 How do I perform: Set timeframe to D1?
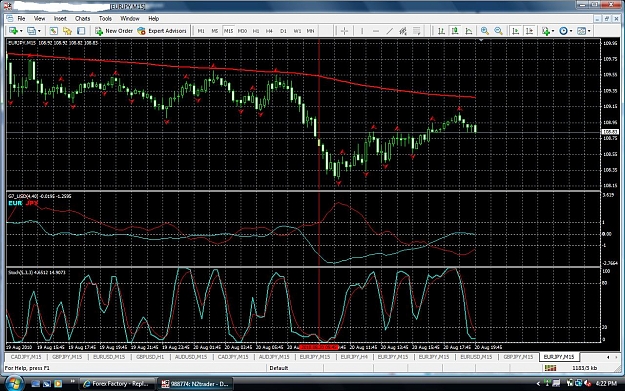point(283,31)
